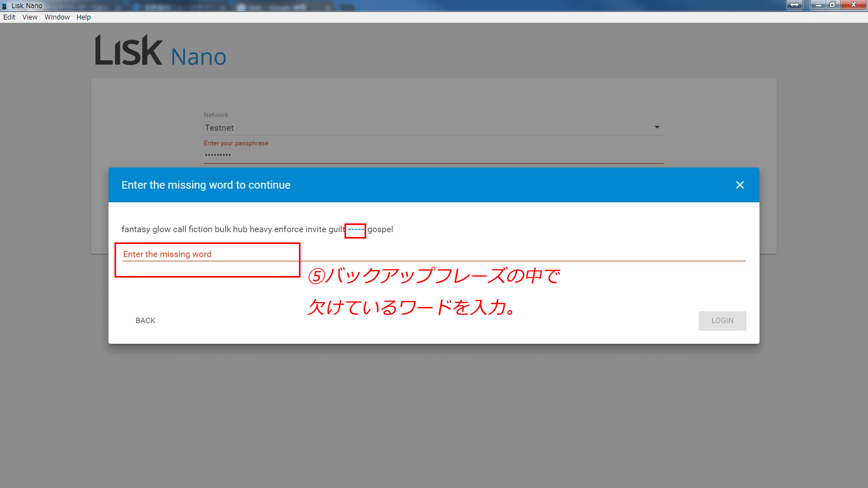Click the 'Enter your passphrase' label
The width and height of the screenshot is (868, 488).
coord(236,143)
